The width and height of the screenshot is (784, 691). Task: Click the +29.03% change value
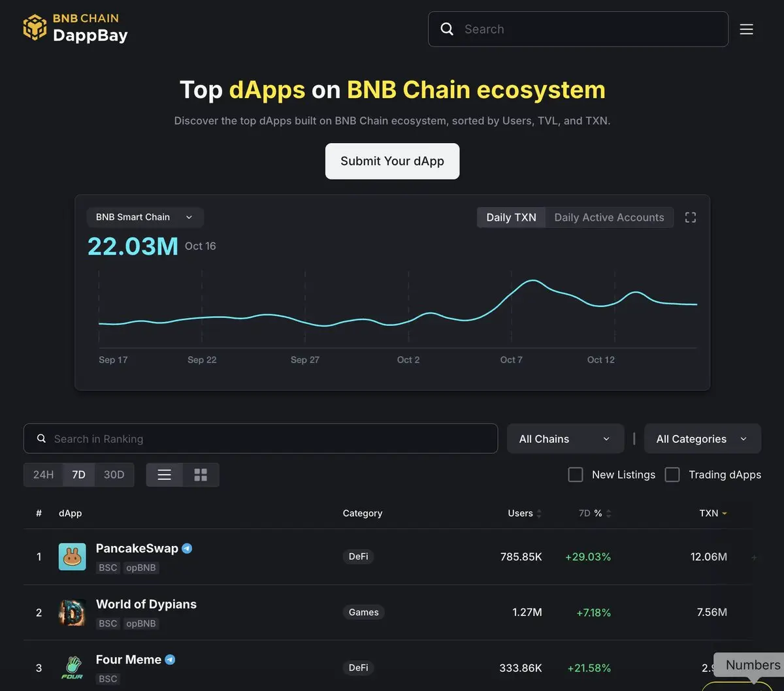coord(588,557)
